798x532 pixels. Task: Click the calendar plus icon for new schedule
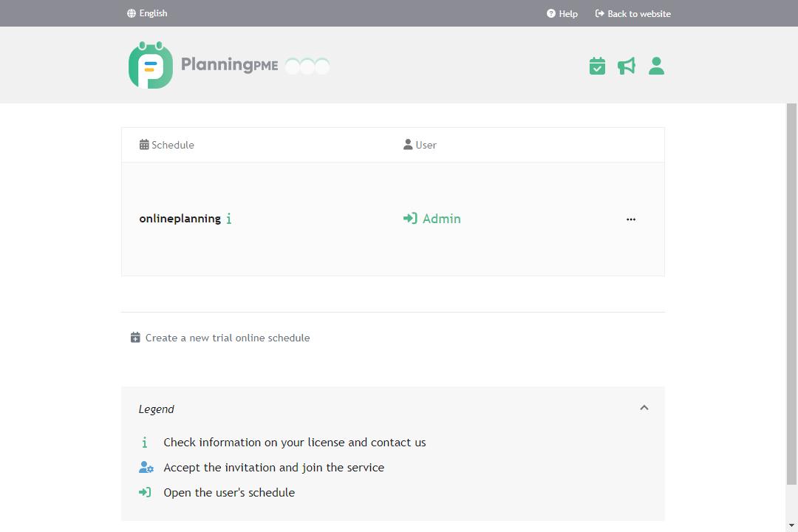tap(135, 338)
